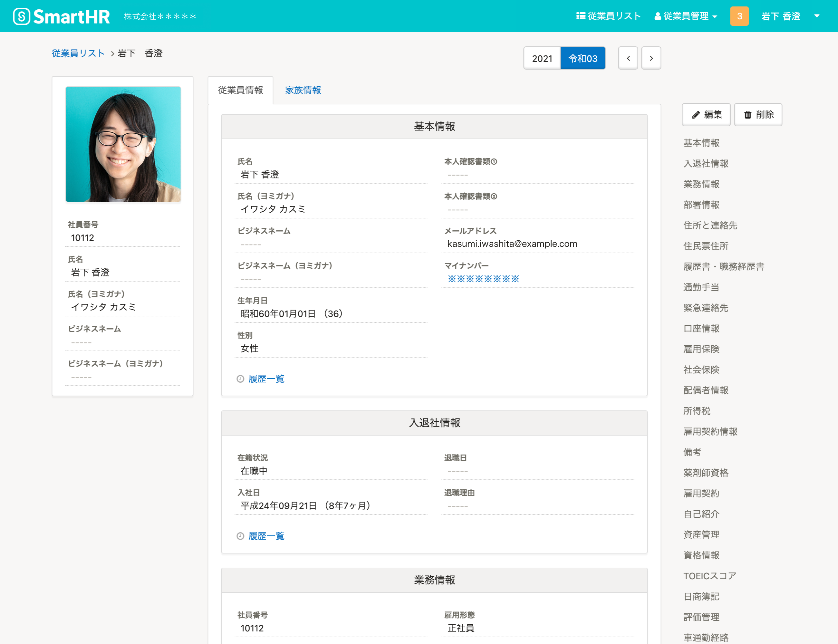Screen dimensions: 838x644
Task: Switch year display to 2021
Action: click(542, 58)
